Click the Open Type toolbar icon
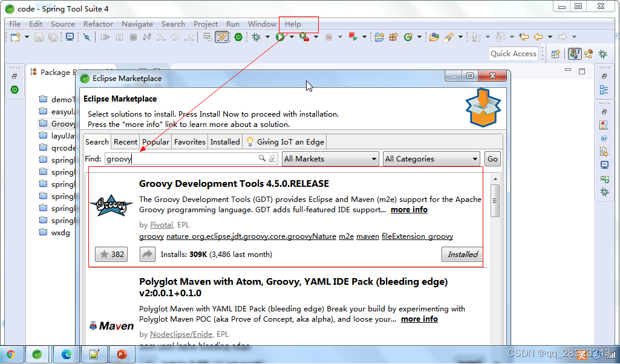The image size is (620, 364). [434, 37]
